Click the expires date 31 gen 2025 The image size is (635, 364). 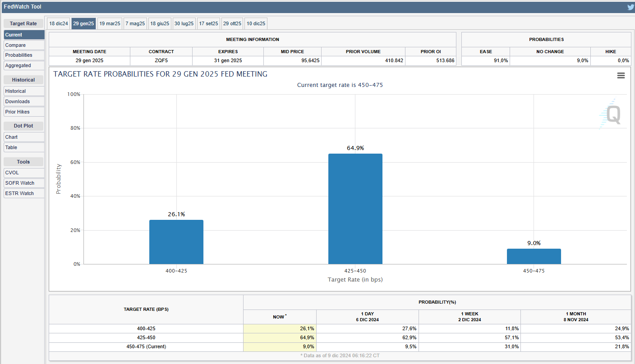(228, 60)
